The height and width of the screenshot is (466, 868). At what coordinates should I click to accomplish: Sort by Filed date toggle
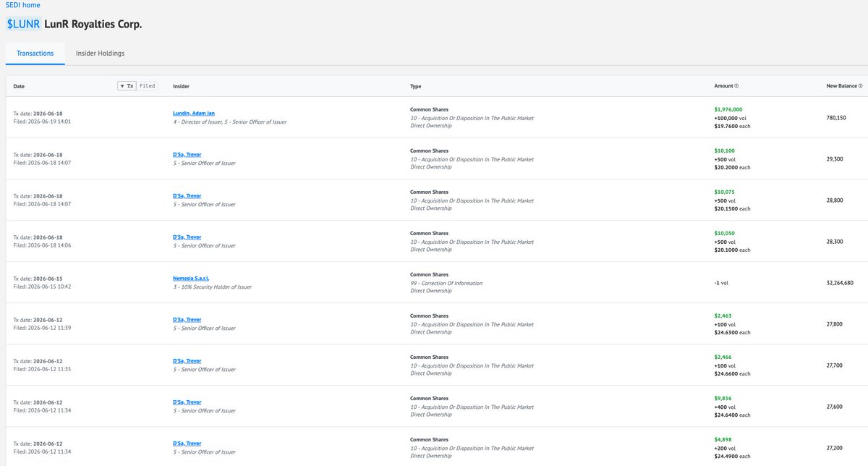click(x=147, y=86)
